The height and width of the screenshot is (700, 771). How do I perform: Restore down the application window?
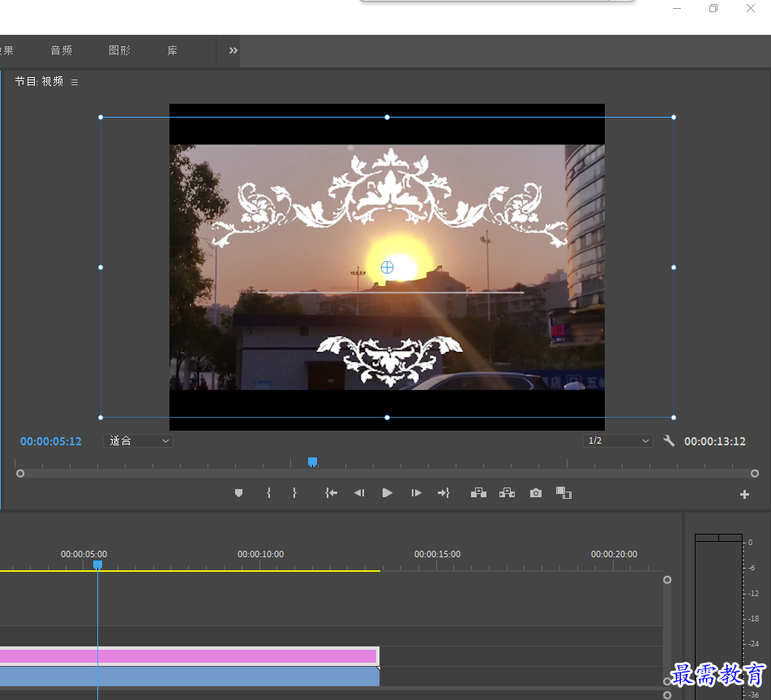[x=713, y=8]
